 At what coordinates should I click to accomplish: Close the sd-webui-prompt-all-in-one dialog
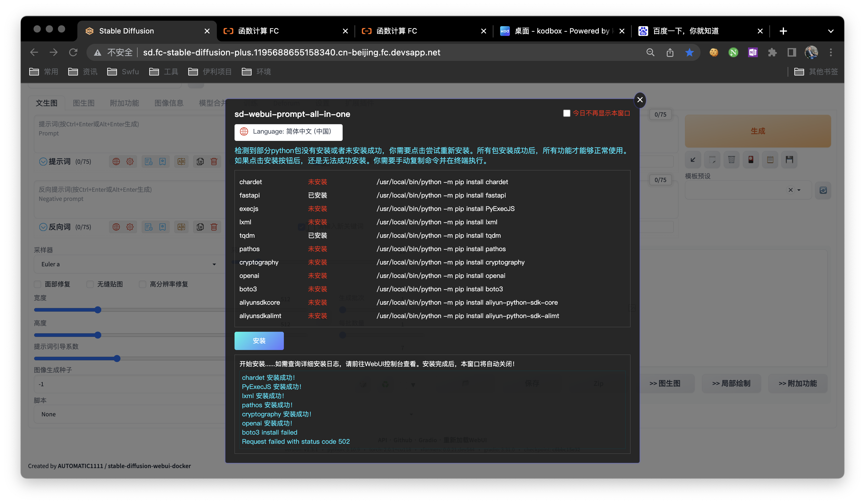[640, 100]
